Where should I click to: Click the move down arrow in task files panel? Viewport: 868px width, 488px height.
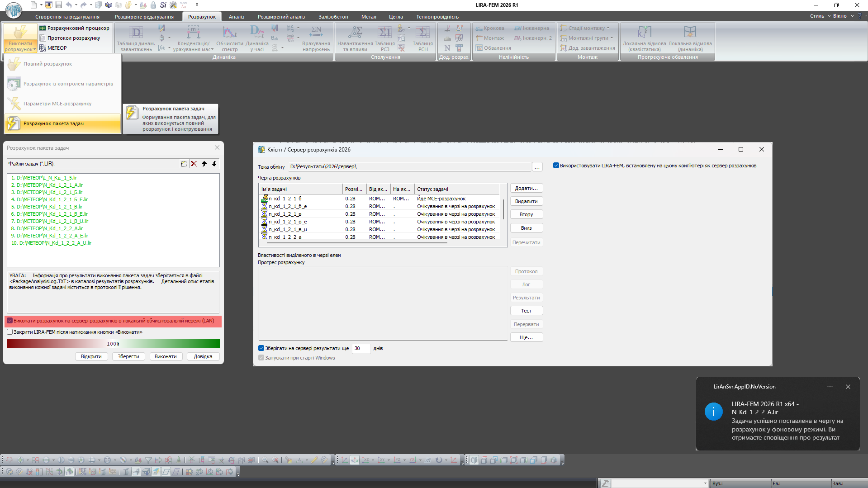pos(214,164)
